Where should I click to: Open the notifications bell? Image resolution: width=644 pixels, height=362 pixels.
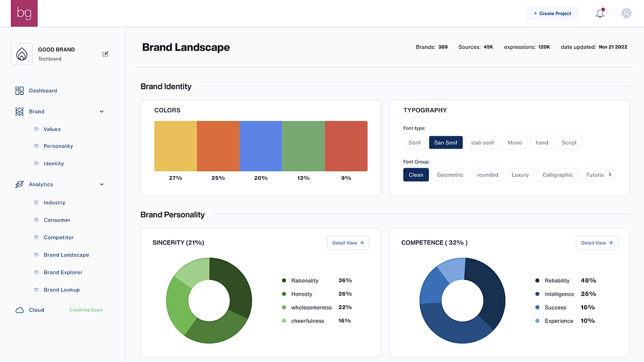tap(600, 13)
